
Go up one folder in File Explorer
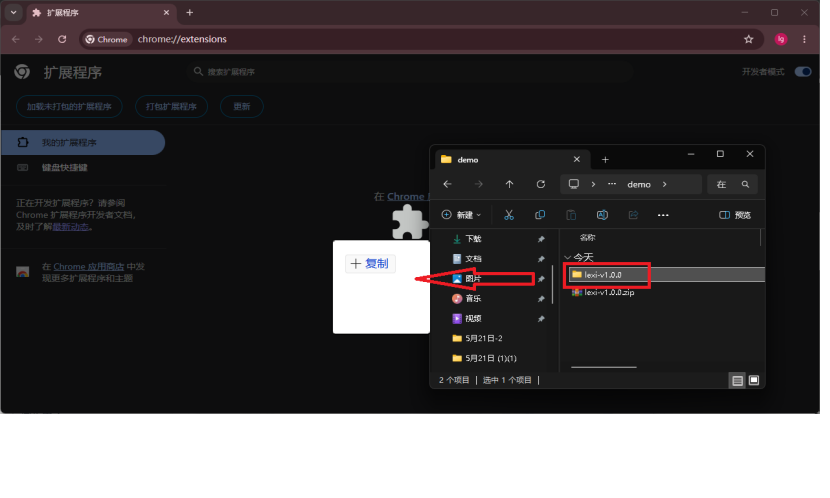coord(509,185)
